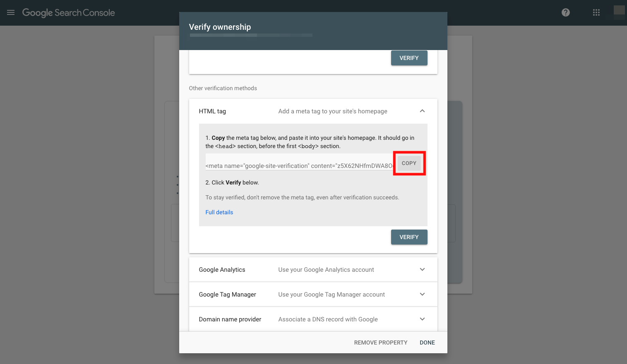Open the Google apps grid
This screenshot has height=364, width=627.
point(596,12)
